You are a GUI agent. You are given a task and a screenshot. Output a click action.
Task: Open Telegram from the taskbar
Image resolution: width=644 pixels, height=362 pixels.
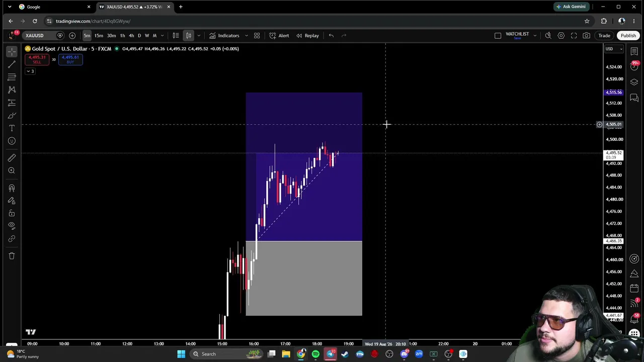click(330, 354)
